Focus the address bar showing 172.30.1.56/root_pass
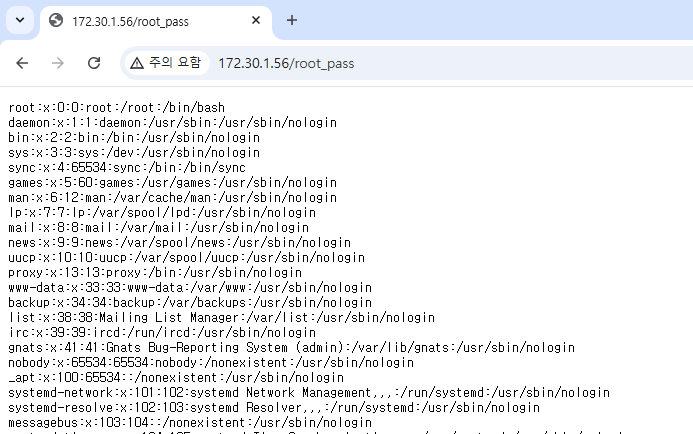Viewport: 693px width, 434px height. pos(400,63)
